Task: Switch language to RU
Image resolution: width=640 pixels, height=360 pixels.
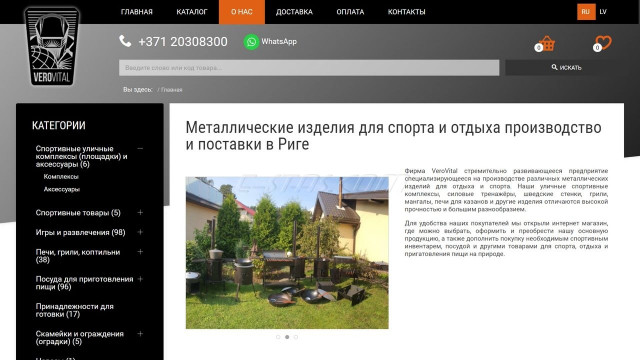Action: pos(586,12)
